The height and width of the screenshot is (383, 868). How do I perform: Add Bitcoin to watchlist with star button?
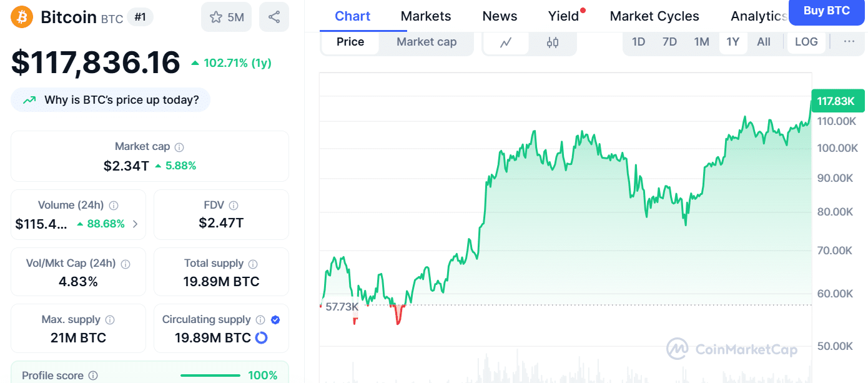click(x=226, y=17)
